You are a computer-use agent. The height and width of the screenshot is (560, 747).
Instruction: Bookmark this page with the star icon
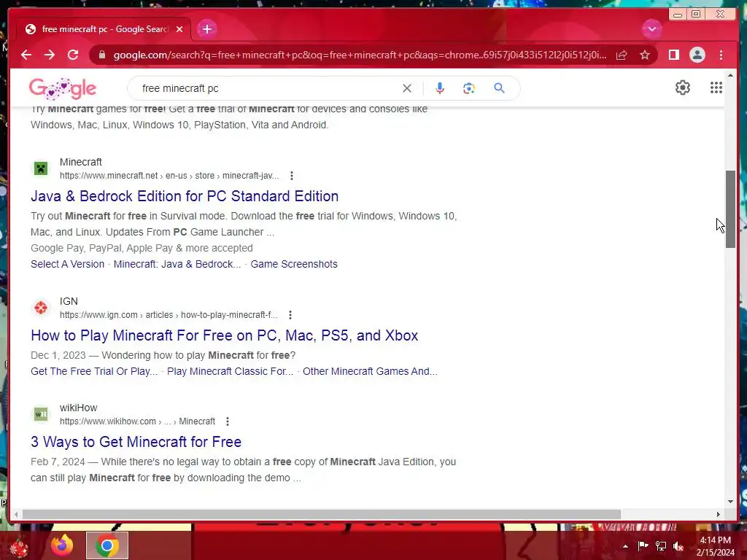[x=645, y=55]
